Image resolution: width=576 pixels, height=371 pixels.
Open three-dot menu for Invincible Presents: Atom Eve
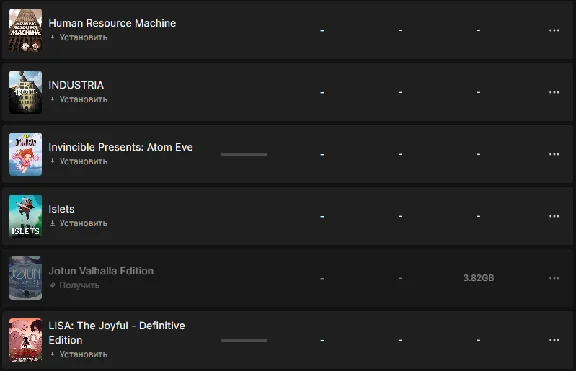click(x=554, y=154)
